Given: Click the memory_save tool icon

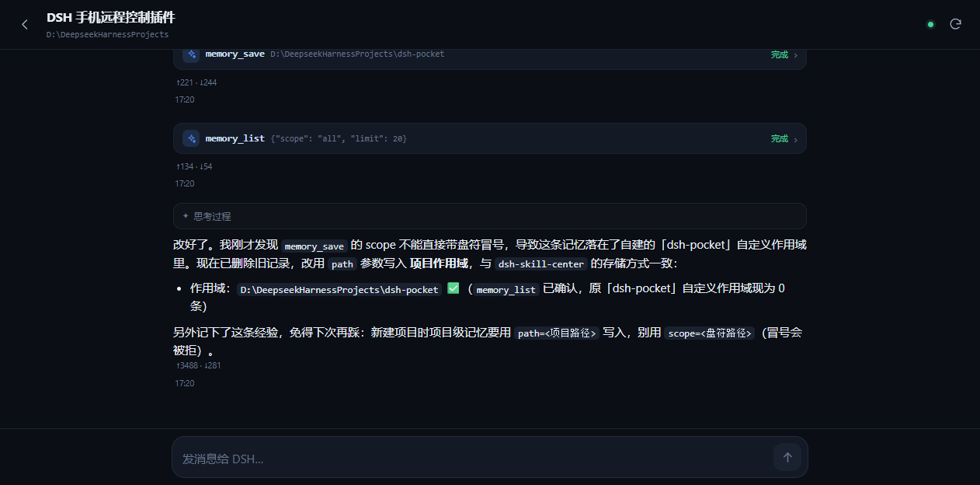Looking at the screenshot, I should 191,54.
